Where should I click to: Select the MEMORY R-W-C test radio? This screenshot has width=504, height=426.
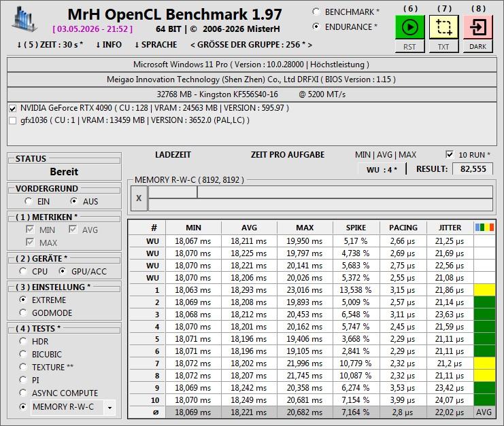point(23,407)
